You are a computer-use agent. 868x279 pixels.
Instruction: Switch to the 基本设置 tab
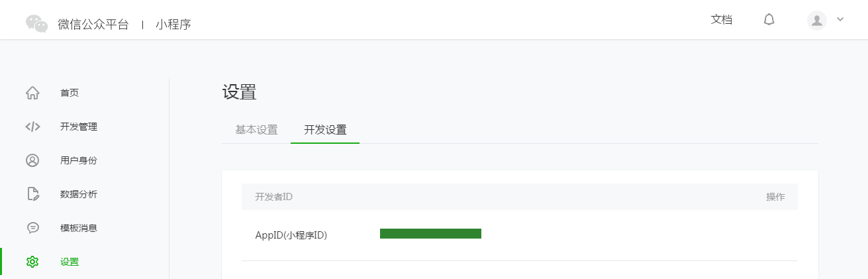pyautogui.click(x=256, y=130)
